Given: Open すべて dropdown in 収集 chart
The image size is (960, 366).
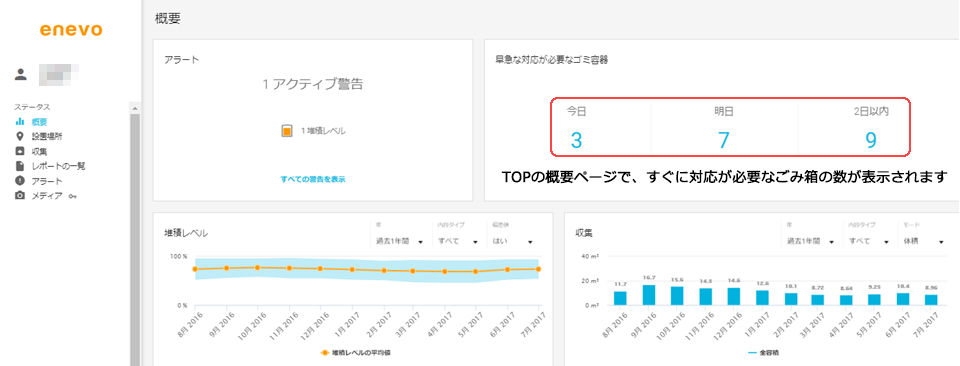Looking at the screenshot, I should [x=869, y=242].
